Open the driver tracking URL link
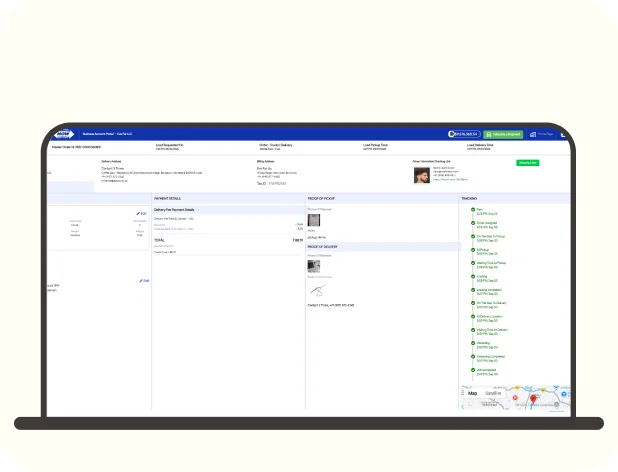 point(450,179)
